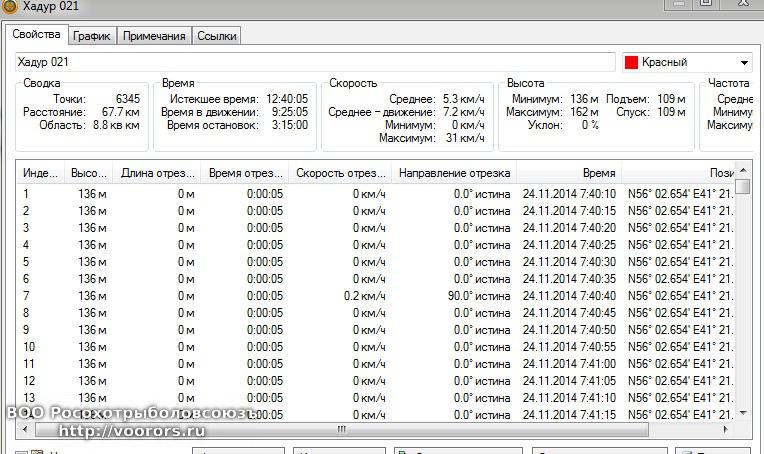Select the first track point row
This screenshot has height=454, width=764.
300,193
